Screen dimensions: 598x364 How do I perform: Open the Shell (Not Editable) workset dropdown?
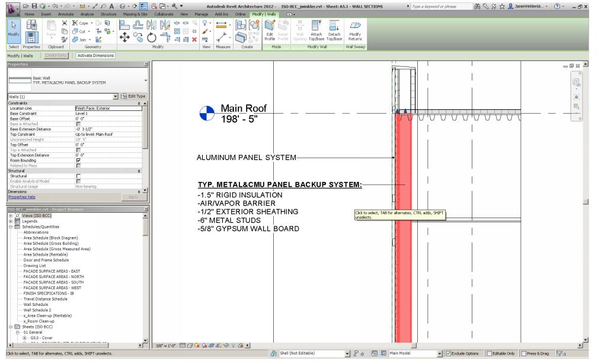pos(347,354)
